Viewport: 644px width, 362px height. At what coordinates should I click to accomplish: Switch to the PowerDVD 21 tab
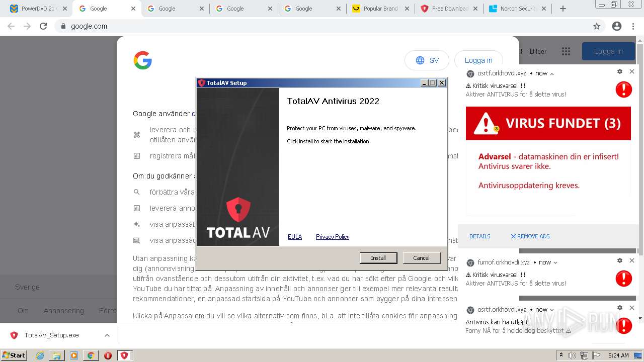coord(37,9)
